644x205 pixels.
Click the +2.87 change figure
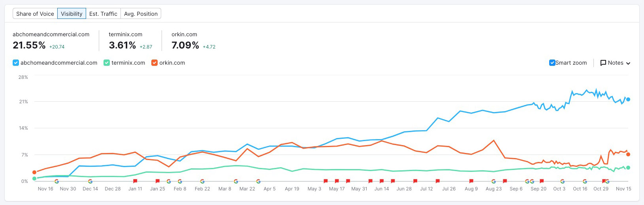coord(146,47)
